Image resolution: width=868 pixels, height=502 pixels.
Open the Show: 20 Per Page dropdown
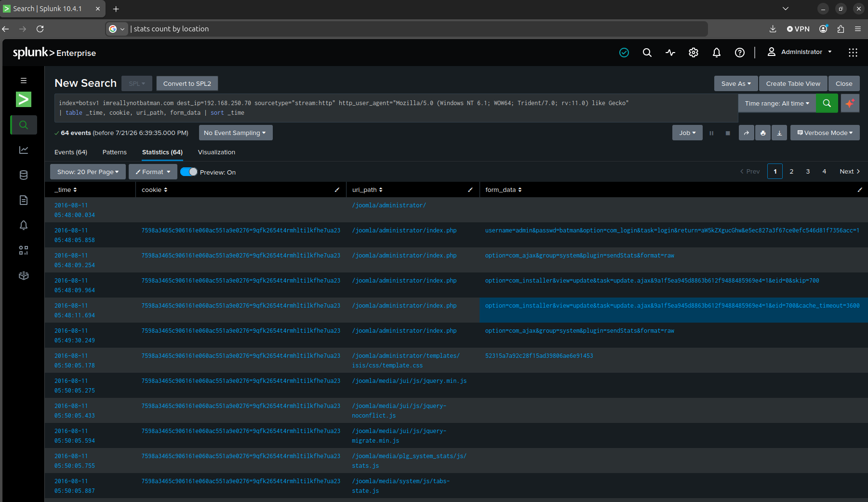[x=88, y=172]
